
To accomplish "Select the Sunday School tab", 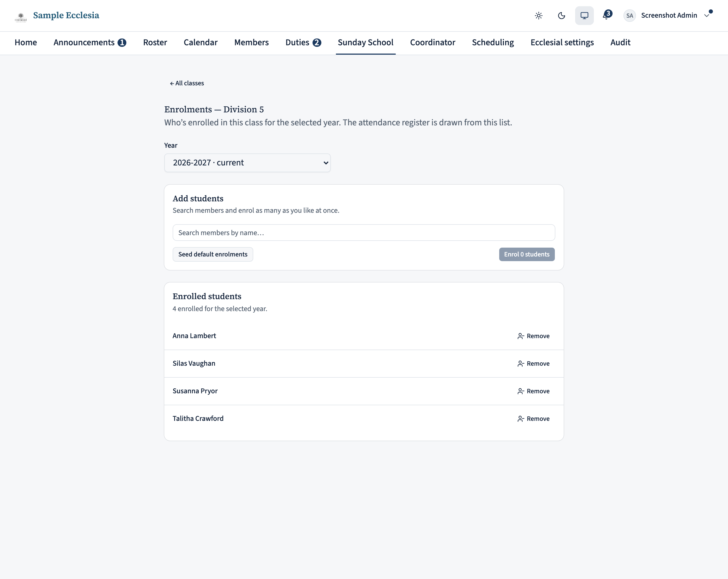I will tap(366, 43).
